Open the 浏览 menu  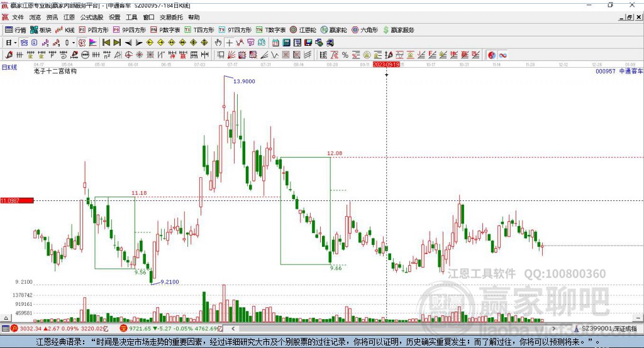click(35, 17)
